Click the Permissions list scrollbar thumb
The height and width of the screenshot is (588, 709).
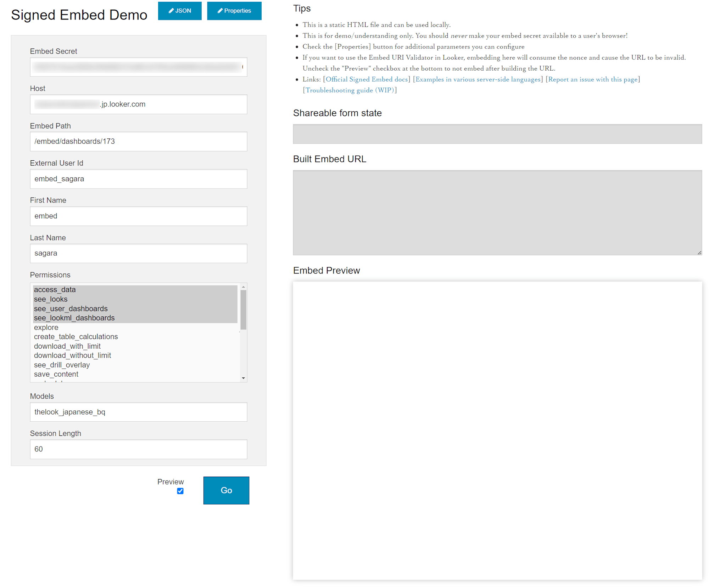tap(243, 310)
